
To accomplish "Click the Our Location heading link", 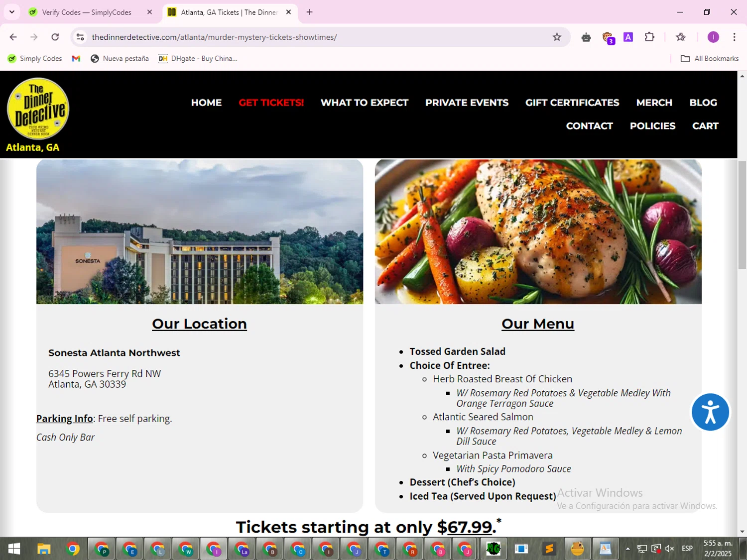I will (199, 324).
